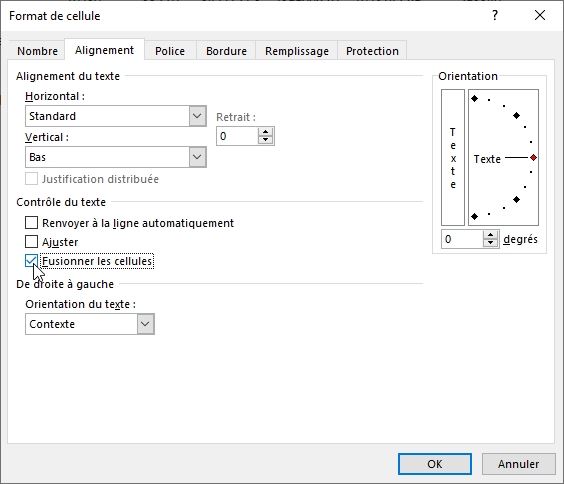Open the Orientation du texte dropdown arrow

[145, 324]
